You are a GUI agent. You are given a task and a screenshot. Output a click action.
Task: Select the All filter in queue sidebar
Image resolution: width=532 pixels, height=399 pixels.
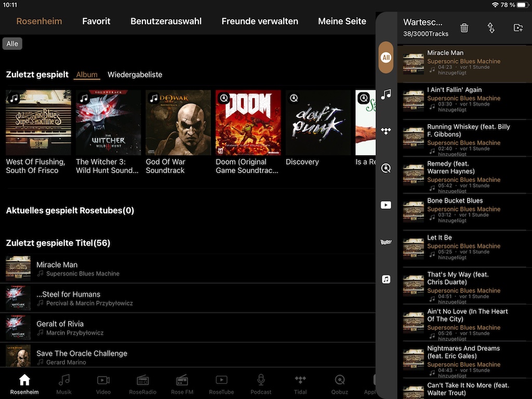tap(386, 57)
